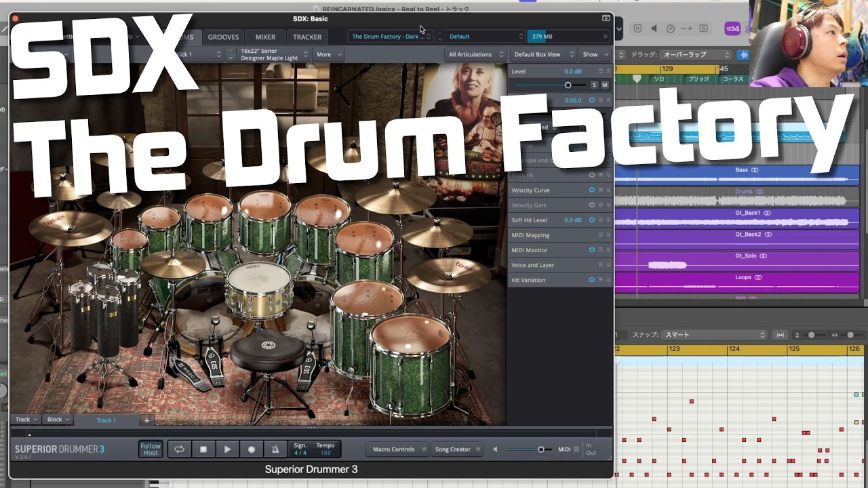The image size is (868, 488).
Task: Adjust the Level slider
Action: (x=549, y=85)
